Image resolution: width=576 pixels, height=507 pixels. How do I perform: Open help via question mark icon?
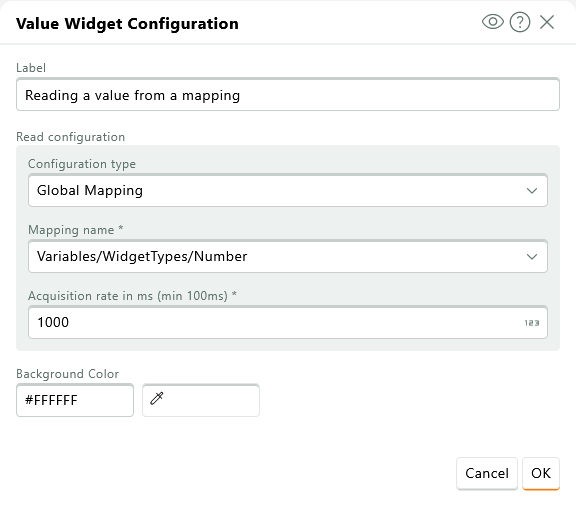pos(520,22)
